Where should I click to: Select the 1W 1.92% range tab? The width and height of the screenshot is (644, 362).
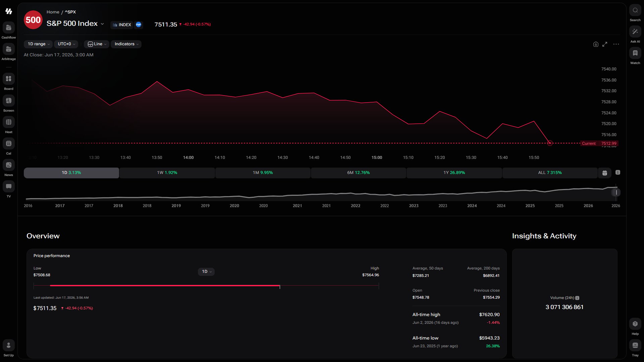(167, 173)
